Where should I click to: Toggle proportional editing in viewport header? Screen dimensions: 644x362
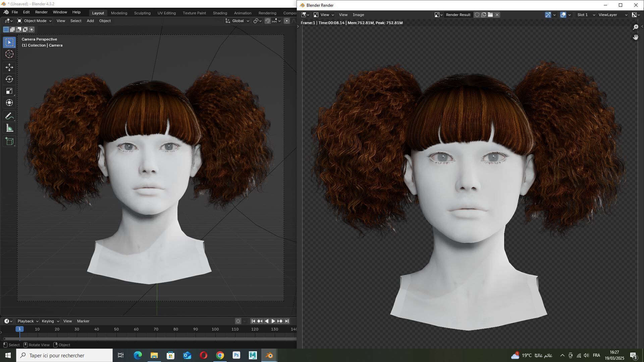click(286, 21)
